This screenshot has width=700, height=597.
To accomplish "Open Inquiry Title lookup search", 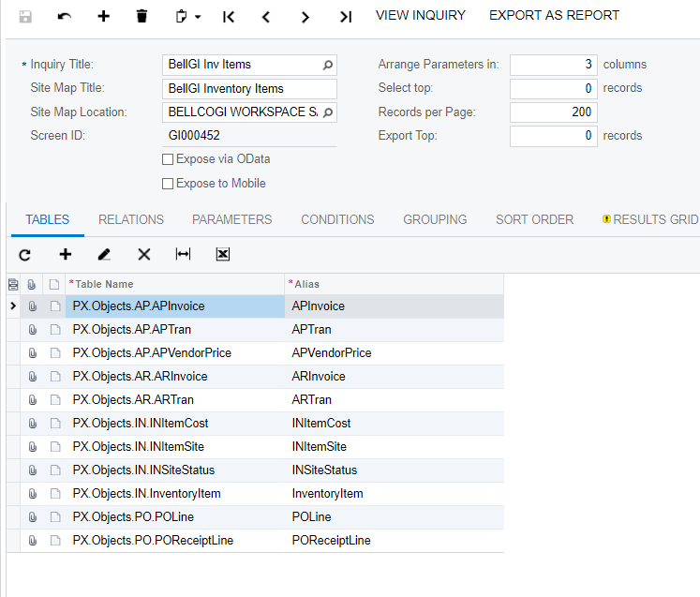I will point(327,66).
